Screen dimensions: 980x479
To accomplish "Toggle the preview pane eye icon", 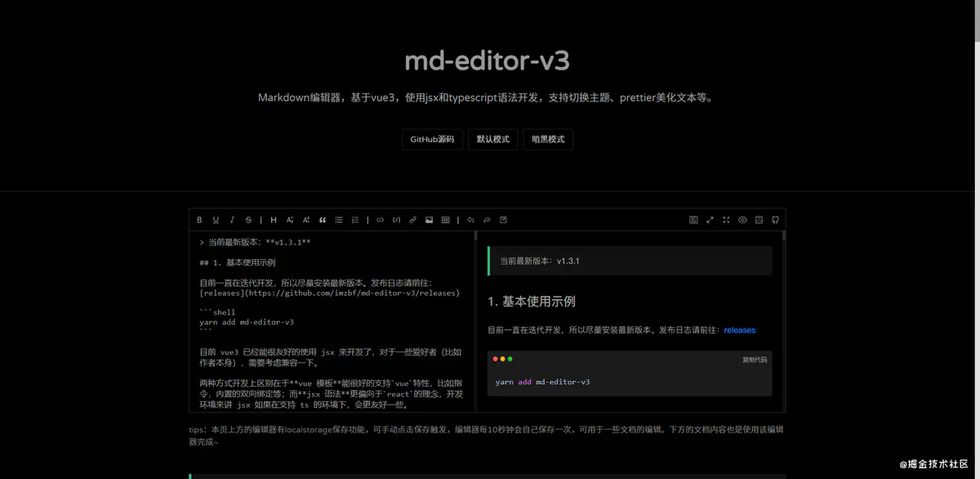I will [742, 220].
